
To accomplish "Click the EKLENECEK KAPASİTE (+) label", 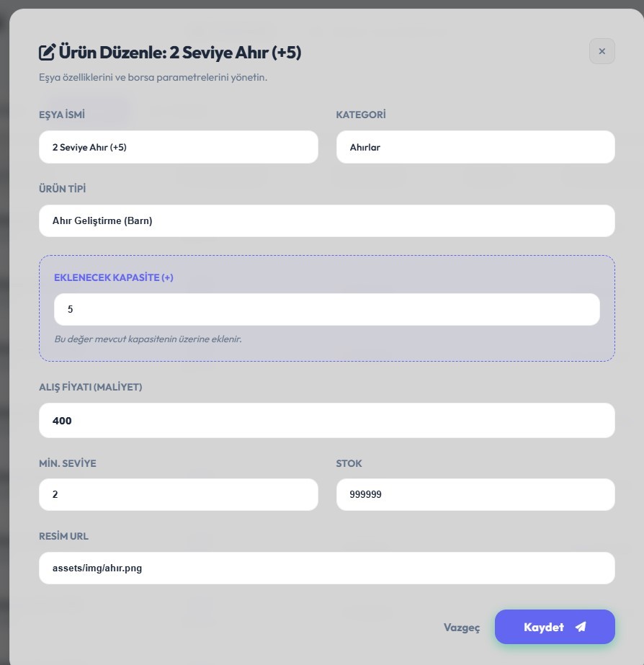I will point(114,277).
